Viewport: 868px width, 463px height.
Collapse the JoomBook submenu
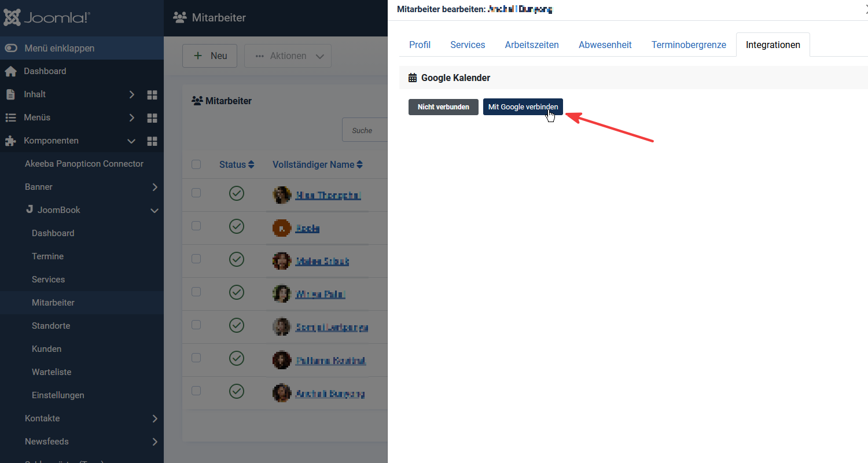click(x=155, y=211)
